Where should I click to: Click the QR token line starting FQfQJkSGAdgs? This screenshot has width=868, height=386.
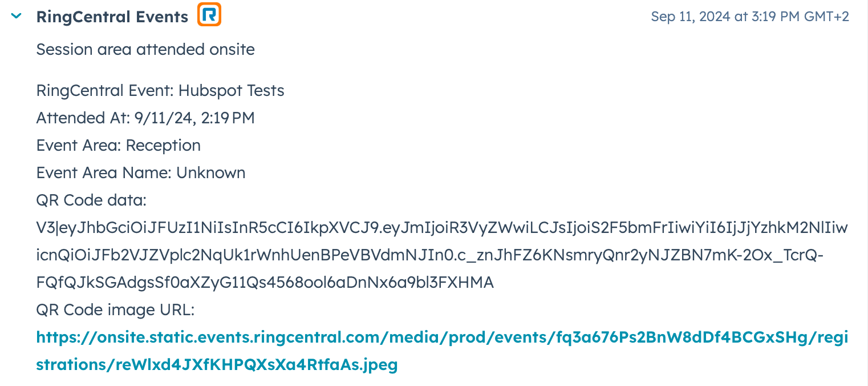265,283
